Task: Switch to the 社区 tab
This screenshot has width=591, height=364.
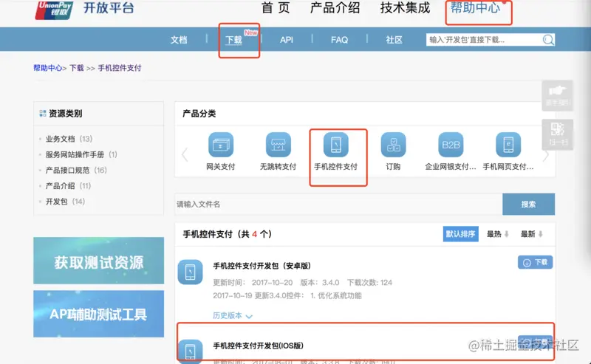Action: (394, 40)
